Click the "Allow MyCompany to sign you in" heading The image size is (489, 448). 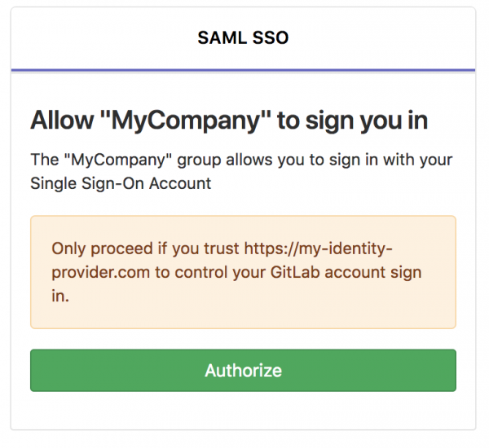point(229,121)
